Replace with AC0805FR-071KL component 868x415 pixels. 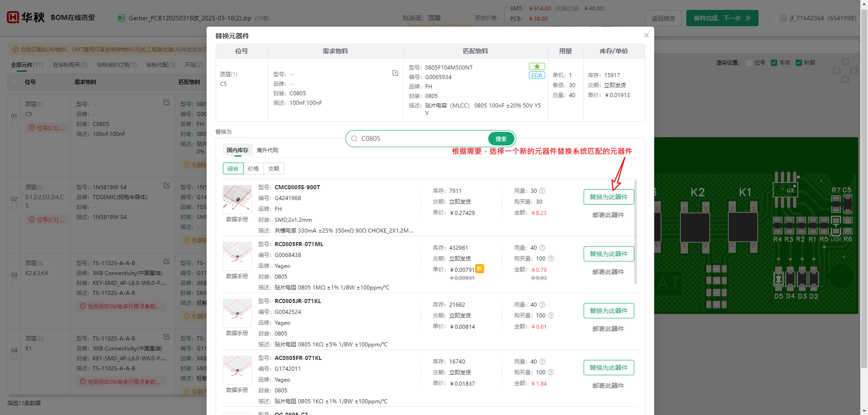[x=609, y=368]
